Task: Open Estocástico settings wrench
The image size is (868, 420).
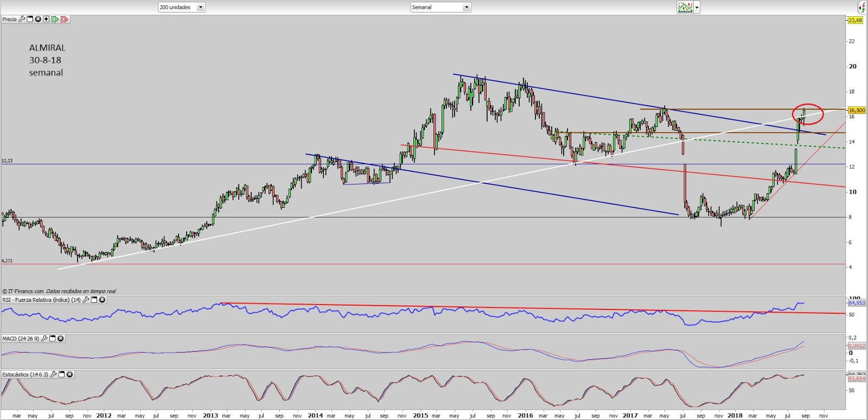Action: pos(54,374)
